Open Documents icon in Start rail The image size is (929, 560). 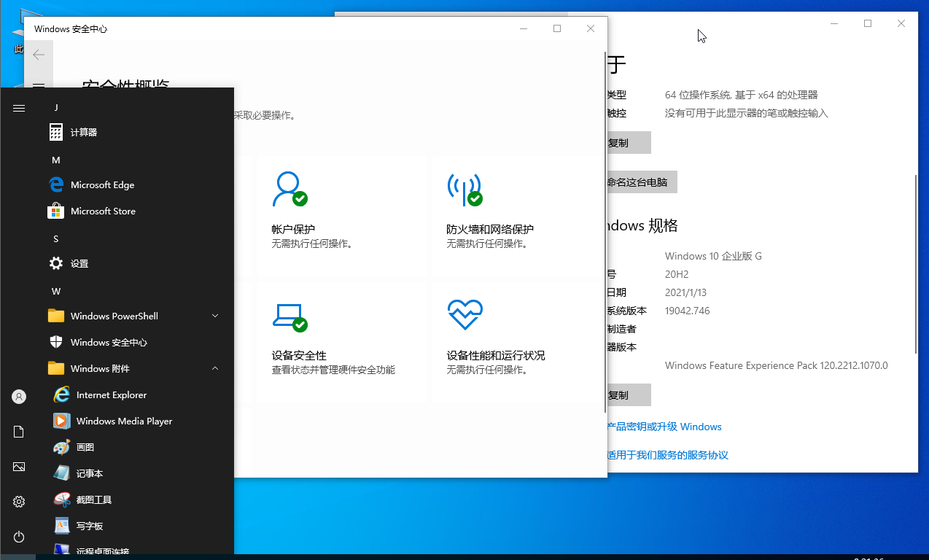(19, 432)
